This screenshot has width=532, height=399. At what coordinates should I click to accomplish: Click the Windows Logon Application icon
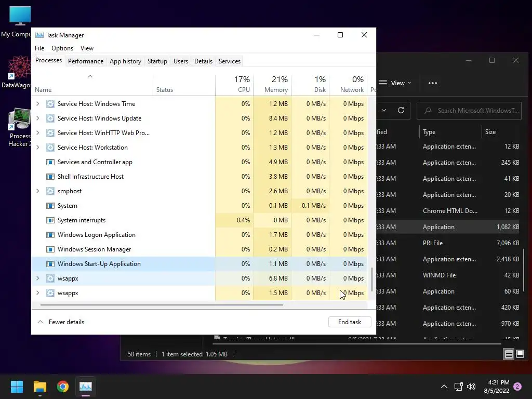click(x=50, y=235)
